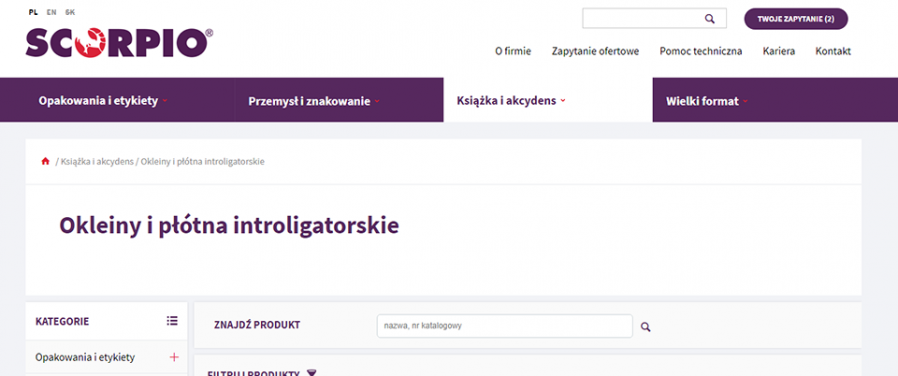This screenshot has height=376, width=898.
Task: Go to Zapytanie ofertowe page
Action: [595, 51]
